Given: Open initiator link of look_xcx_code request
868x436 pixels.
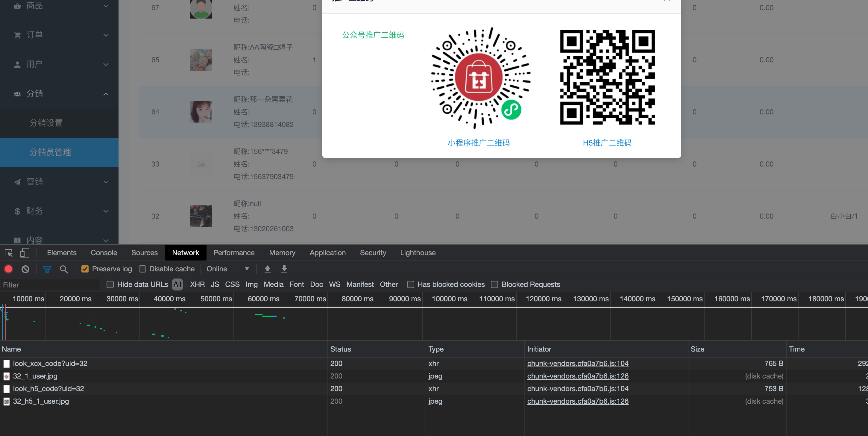Looking at the screenshot, I should [578, 364].
